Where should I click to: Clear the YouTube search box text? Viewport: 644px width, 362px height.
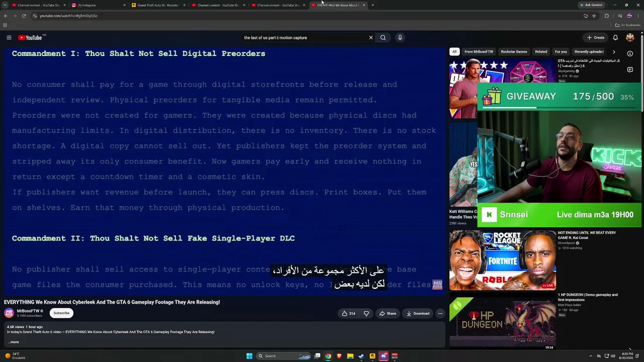pos(371,38)
